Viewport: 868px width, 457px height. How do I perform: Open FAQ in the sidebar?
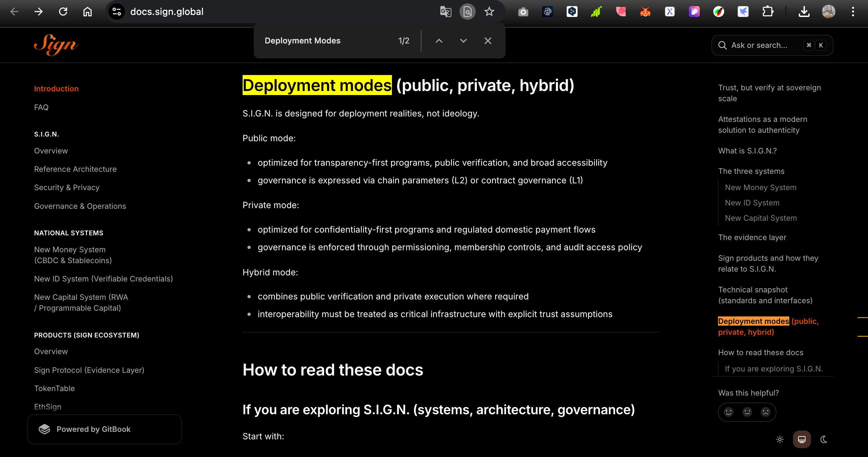41,107
